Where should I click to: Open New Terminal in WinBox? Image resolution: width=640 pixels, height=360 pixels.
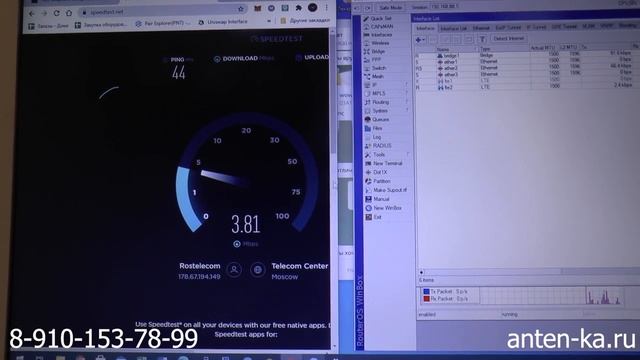point(383,163)
